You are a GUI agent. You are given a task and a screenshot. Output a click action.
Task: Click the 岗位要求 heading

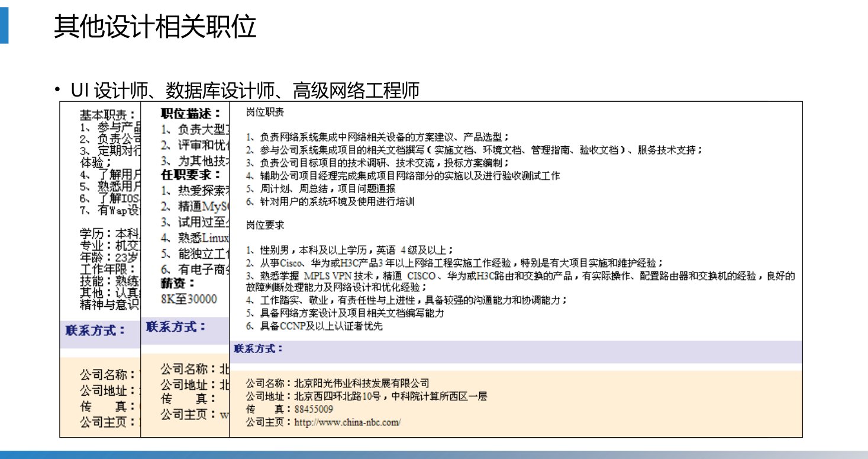265,226
